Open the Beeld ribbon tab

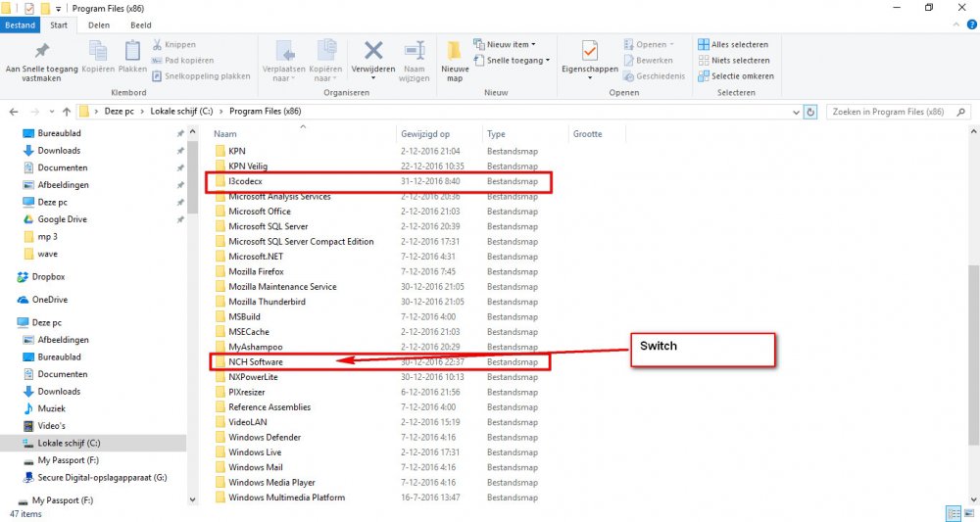141,25
